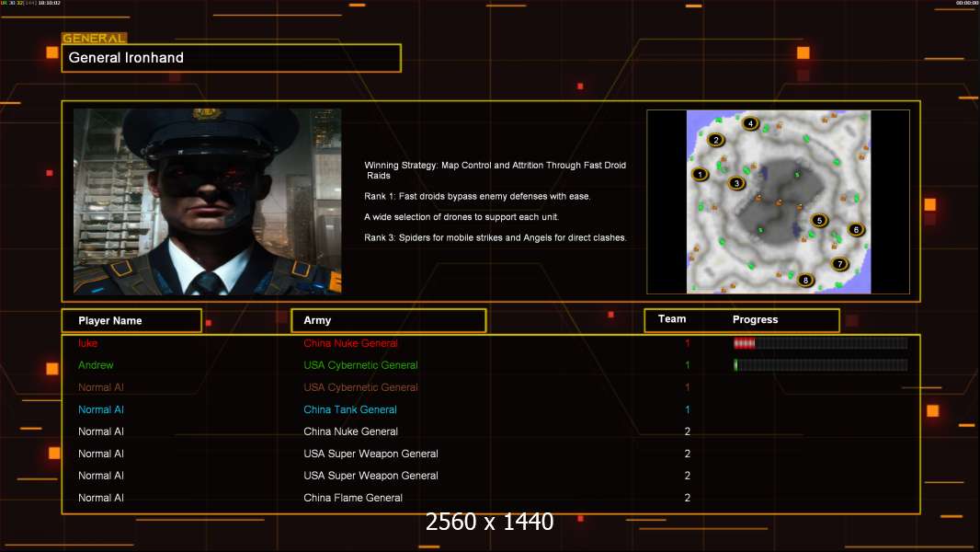Click the General Ironhand portrait image
The width and height of the screenshot is (980, 552).
(x=208, y=201)
